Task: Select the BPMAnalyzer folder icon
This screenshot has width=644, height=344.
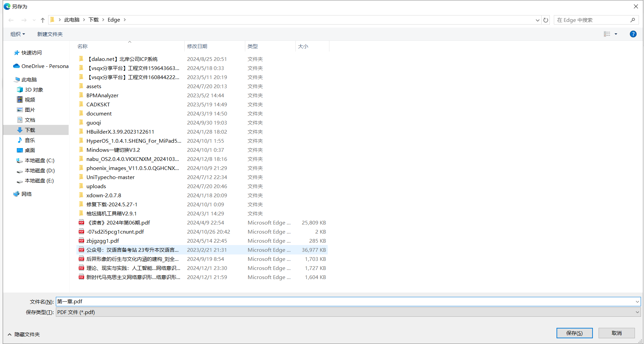Action: click(81, 95)
